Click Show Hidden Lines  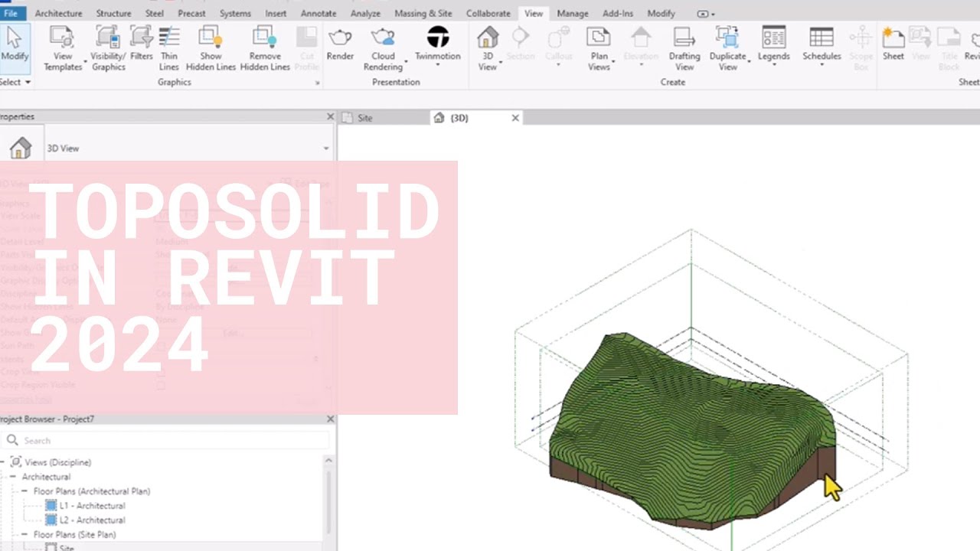(x=211, y=48)
